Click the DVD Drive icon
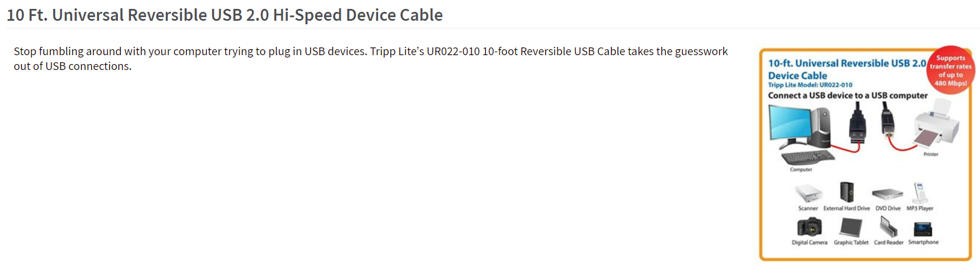Screen dimensions: 980x271 click(x=887, y=194)
